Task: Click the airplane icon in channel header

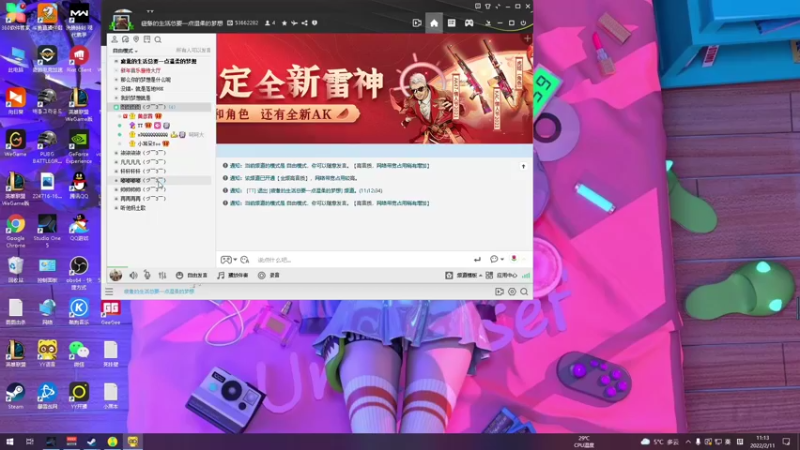Action: click(x=294, y=23)
